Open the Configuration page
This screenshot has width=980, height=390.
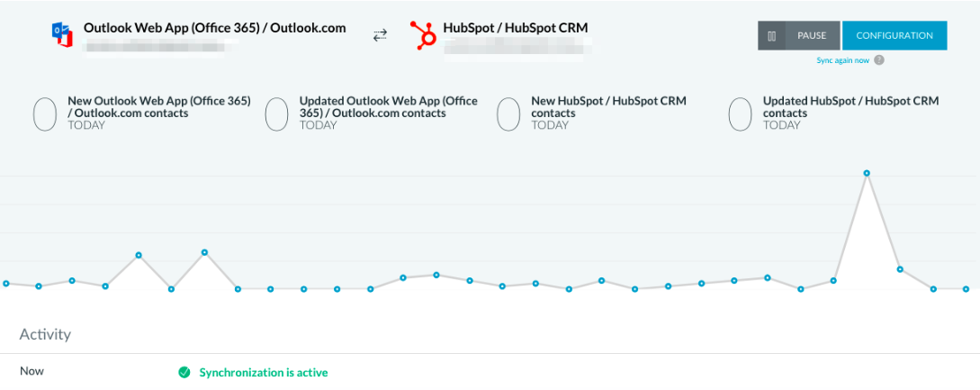click(x=895, y=36)
